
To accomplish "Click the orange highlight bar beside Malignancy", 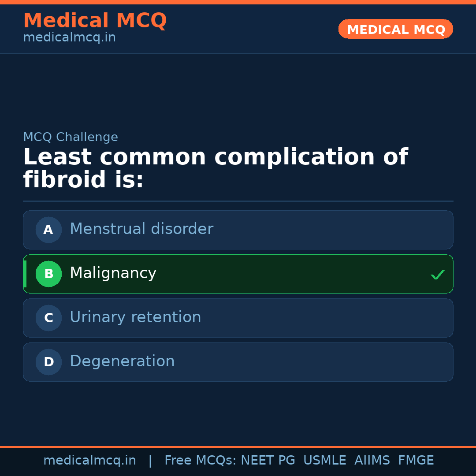I will pos(25,274).
